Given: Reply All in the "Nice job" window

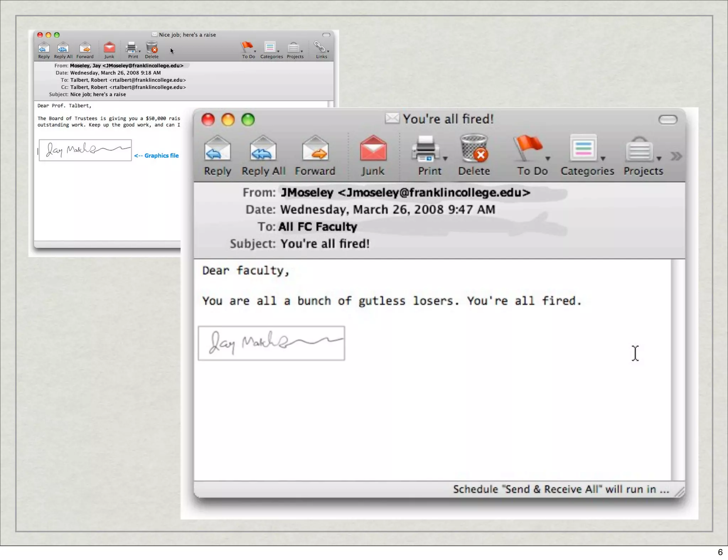Looking at the screenshot, I should tap(63, 50).
